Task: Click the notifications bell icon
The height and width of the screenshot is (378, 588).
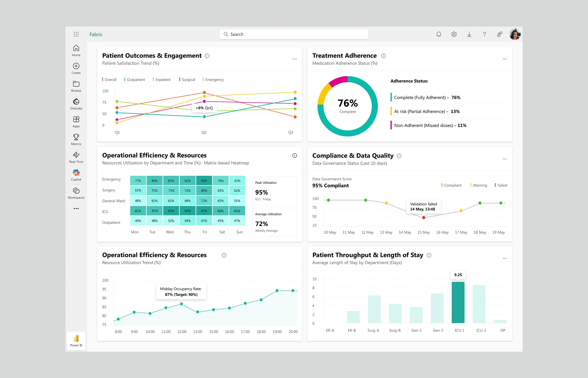Action: [x=439, y=34]
